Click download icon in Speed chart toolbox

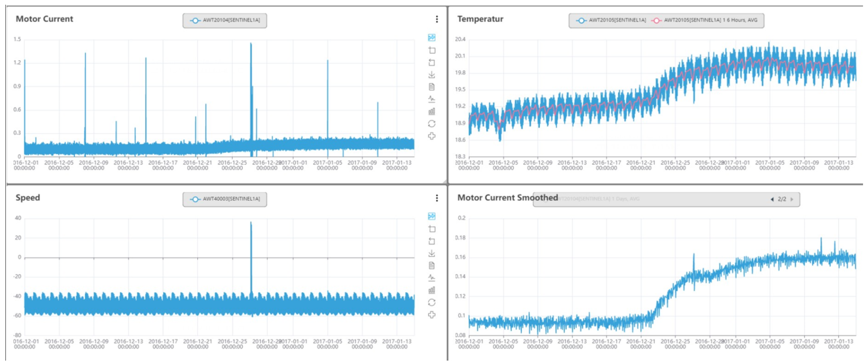(x=432, y=253)
